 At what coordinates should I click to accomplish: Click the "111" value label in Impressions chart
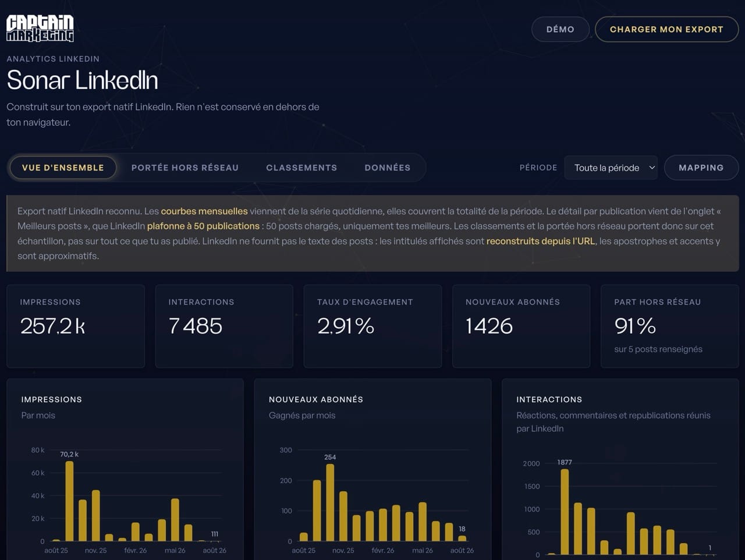tap(215, 534)
